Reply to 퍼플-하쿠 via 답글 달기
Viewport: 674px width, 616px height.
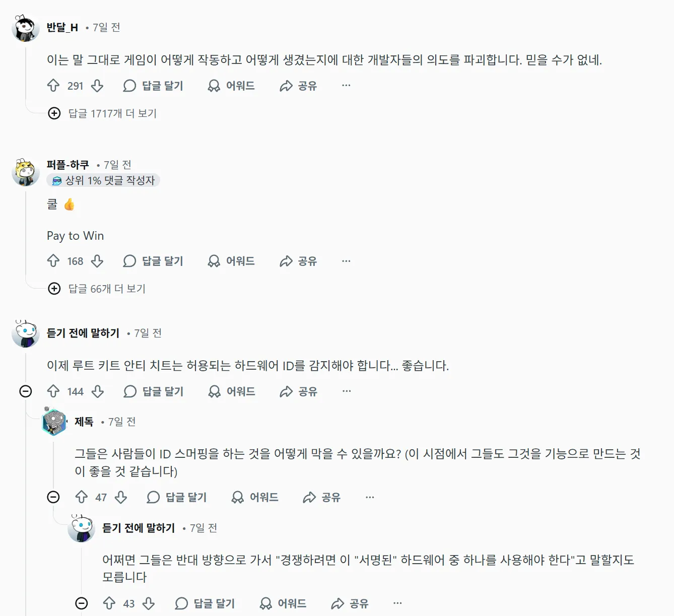coord(154,261)
